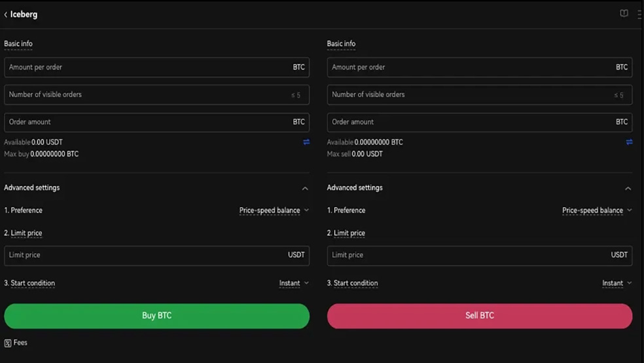Focus the sell Order amount field
644x363 pixels.
point(480,122)
